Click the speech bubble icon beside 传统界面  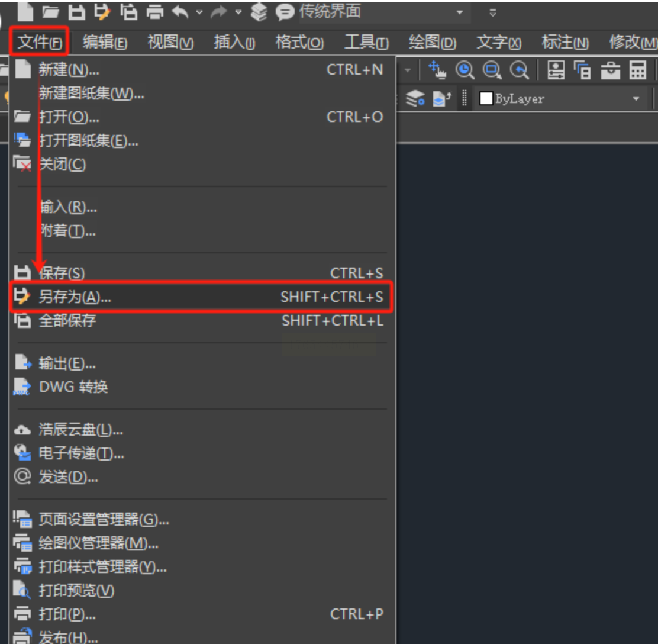coord(285,12)
